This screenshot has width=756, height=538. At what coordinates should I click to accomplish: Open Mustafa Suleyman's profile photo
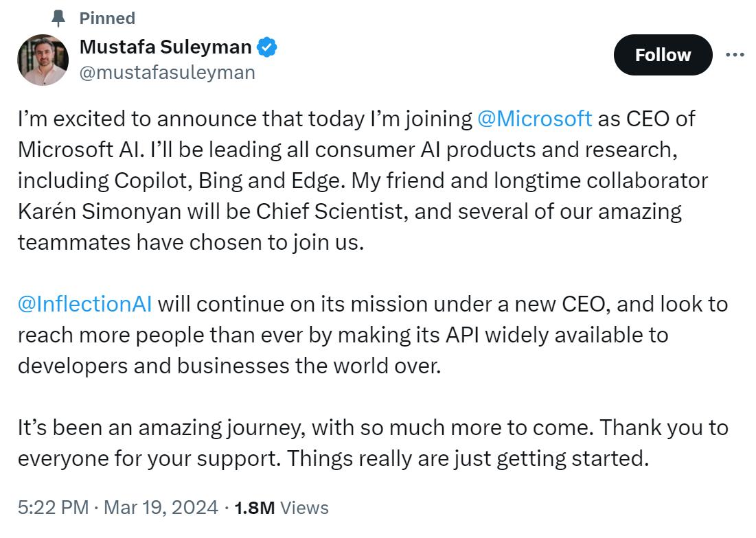[43, 60]
